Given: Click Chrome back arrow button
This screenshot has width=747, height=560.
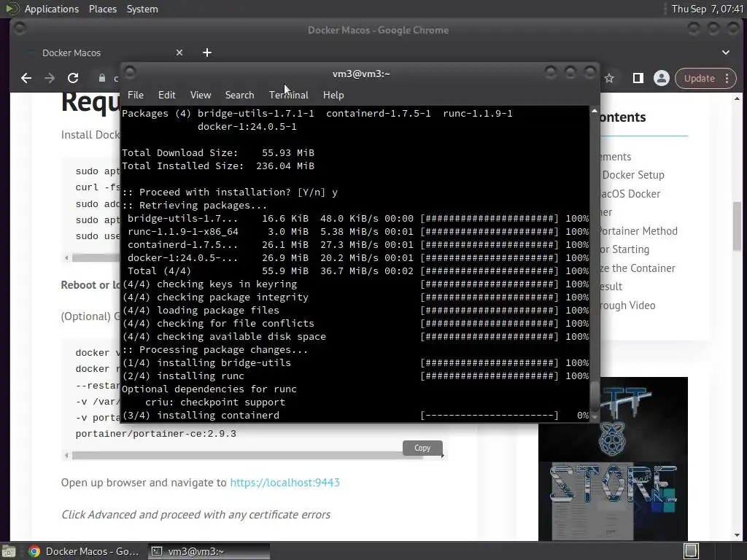Looking at the screenshot, I should [26, 78].
